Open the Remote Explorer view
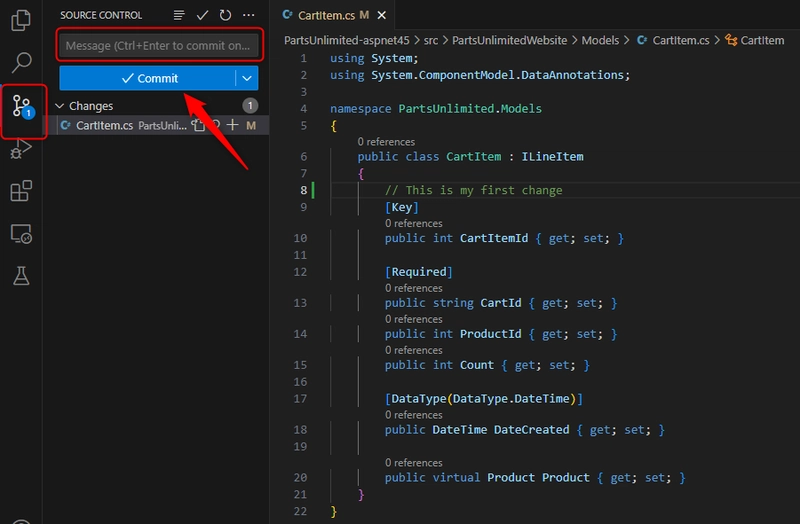 [x=21, y=234]
